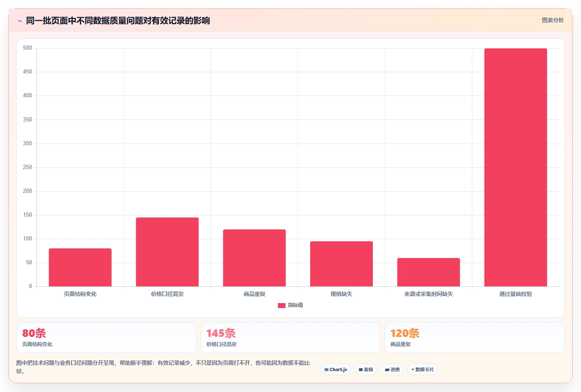Click the 图表分析 label in the header
The width and height of the screenshot is (581, 392).
(553, 20)
